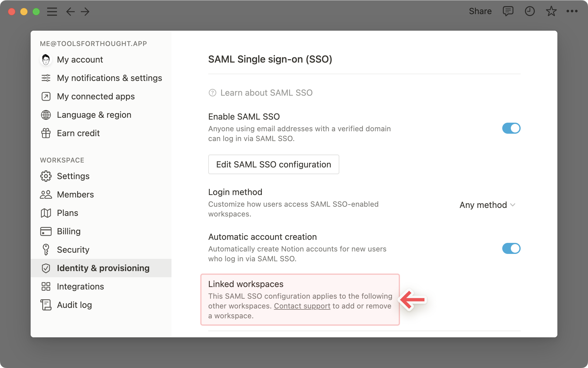The height and width of the screenshot is (368, 588).
Task: Click the Contact support link
Action: tap(302, 306)
